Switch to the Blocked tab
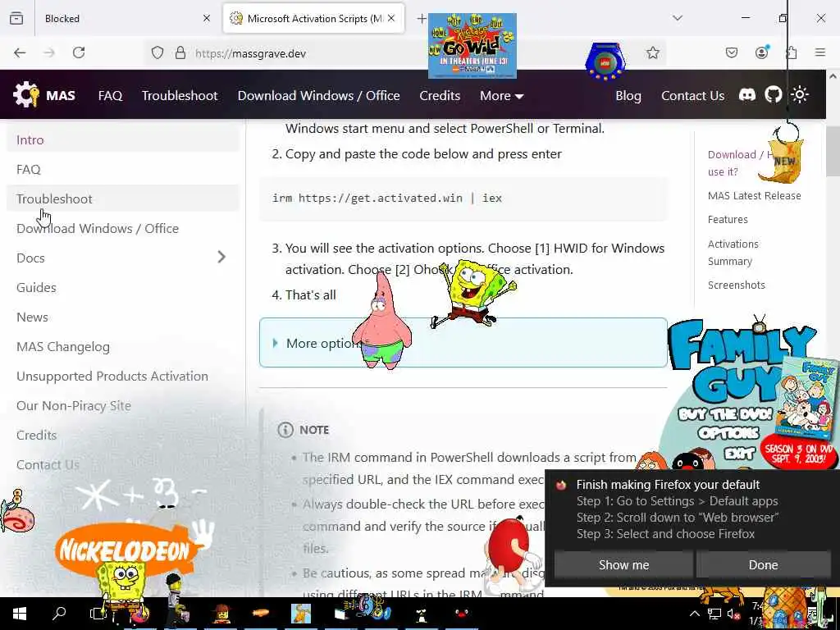Screen dimensions: 840x630 coord(126,18)
